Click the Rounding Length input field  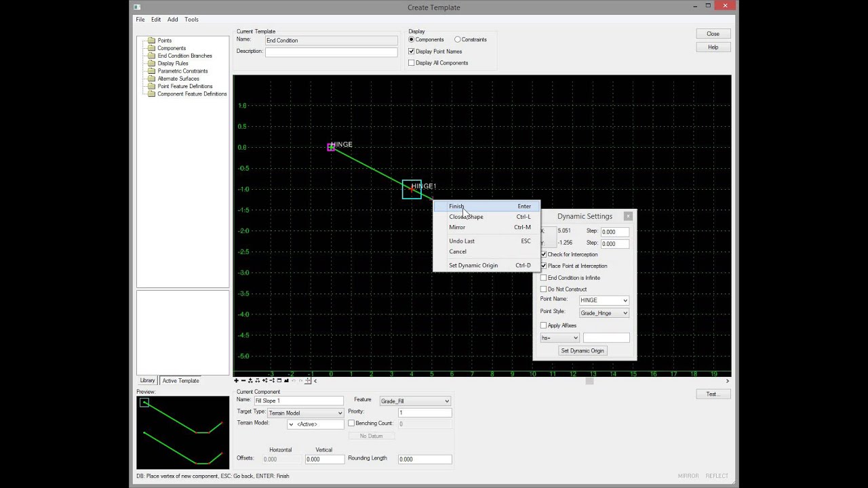(425, 460)
